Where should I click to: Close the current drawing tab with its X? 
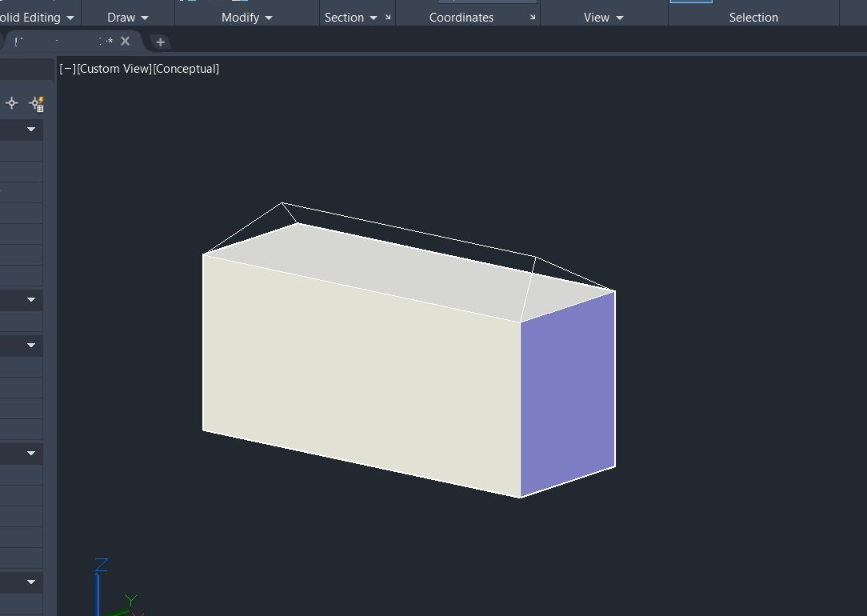[125, 41]
